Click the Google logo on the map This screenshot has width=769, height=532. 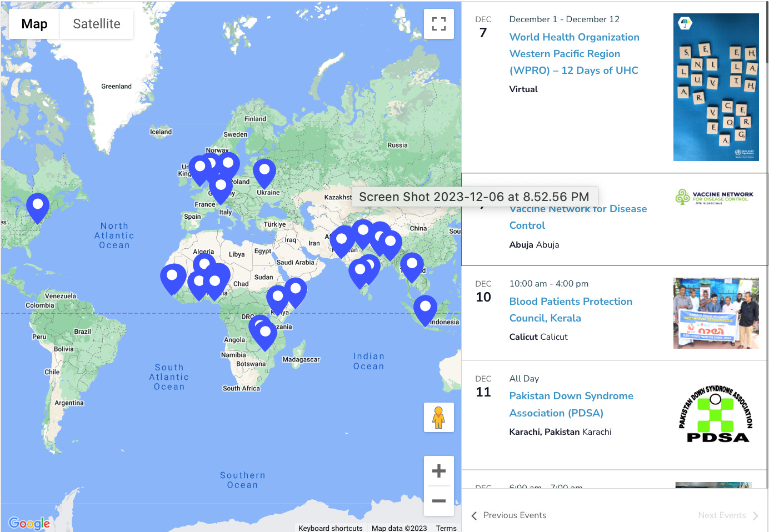click(x=29, y=523)
